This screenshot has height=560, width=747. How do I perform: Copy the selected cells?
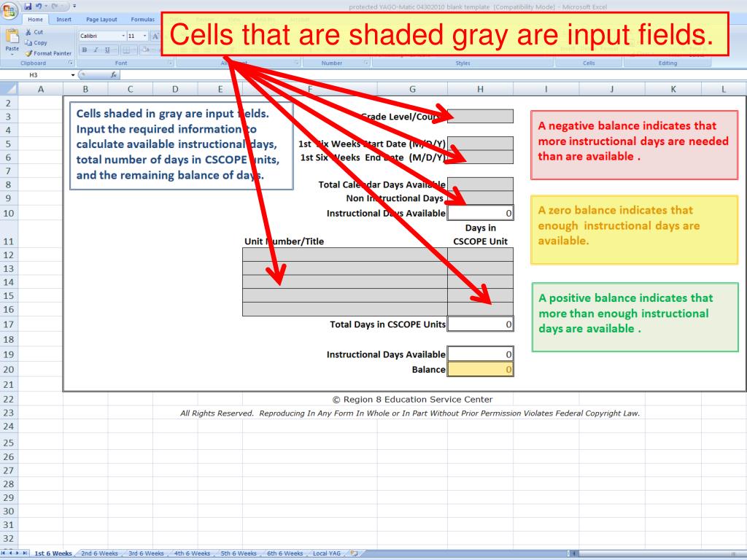tap(36, 42)
